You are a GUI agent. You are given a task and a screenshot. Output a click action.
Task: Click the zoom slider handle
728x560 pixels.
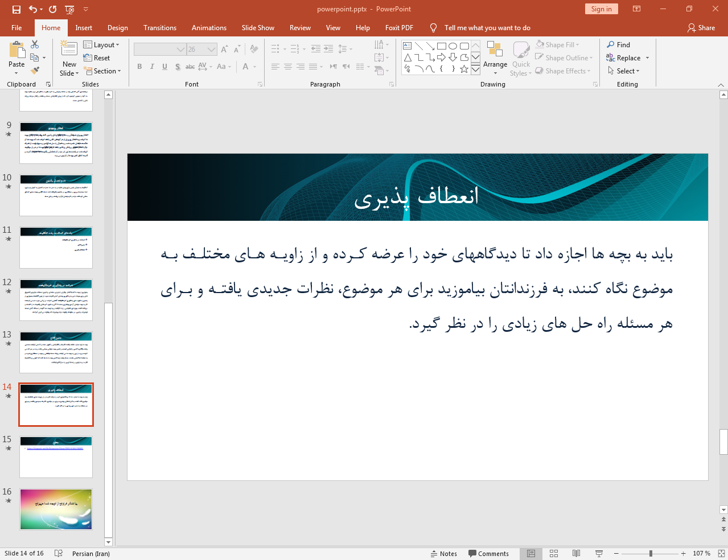651,553
